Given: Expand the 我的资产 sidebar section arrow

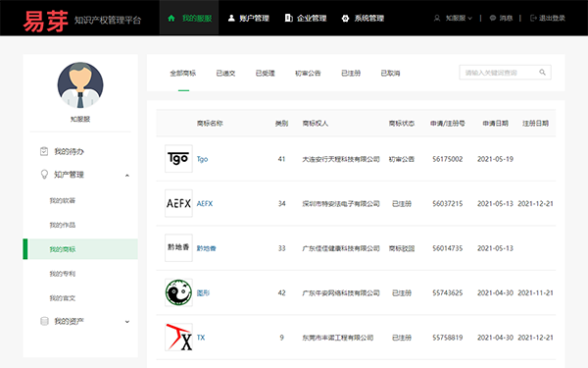Looking at the screenshot, I should (127, 322).
